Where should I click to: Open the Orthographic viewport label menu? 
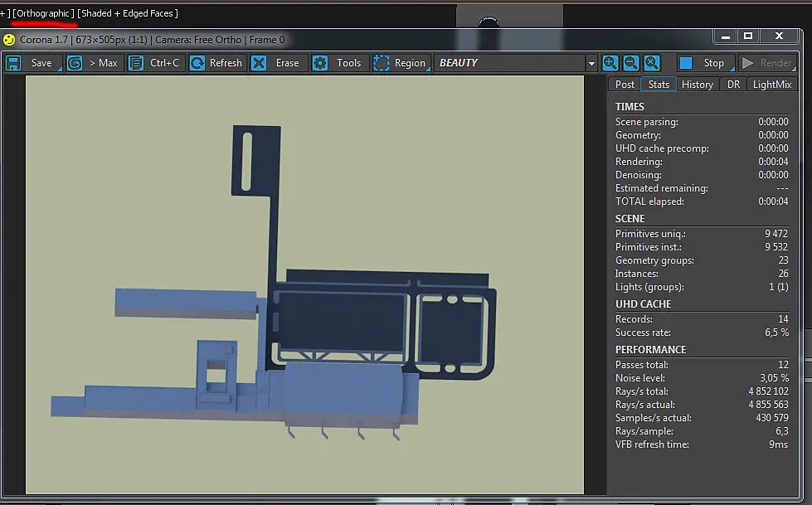[x=43, y=13]
